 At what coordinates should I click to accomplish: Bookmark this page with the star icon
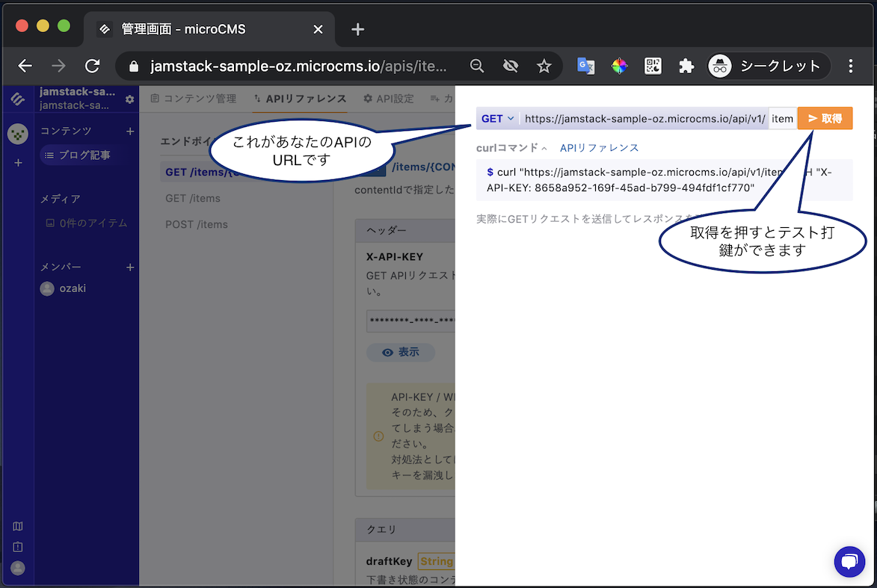tap(544, 66)
